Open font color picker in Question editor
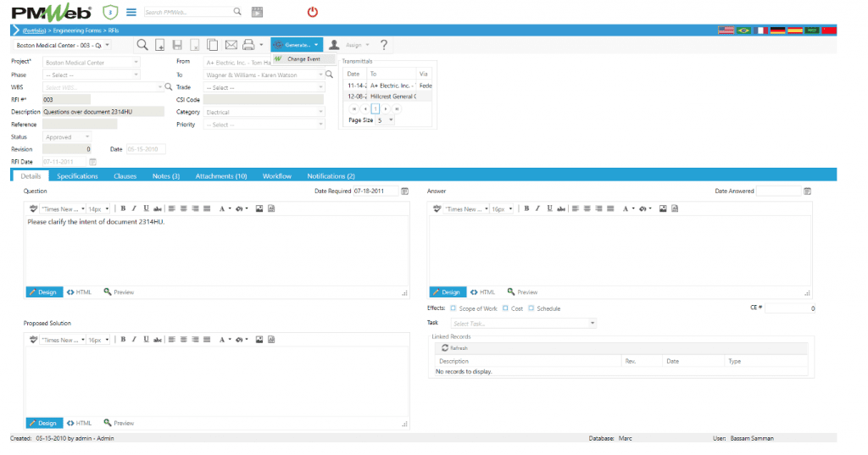Screen dimensions: 868x455 click(x=224, y=208)
